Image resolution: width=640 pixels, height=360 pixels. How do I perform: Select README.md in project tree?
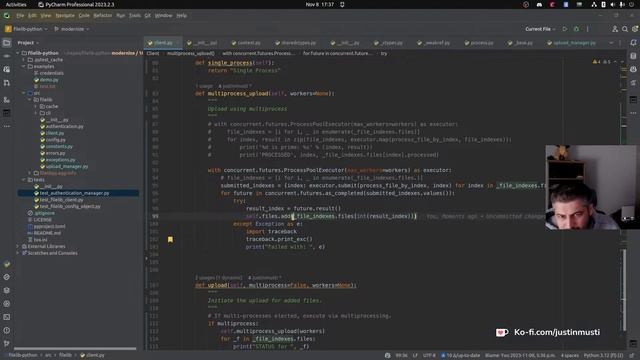tap(47, 233)
